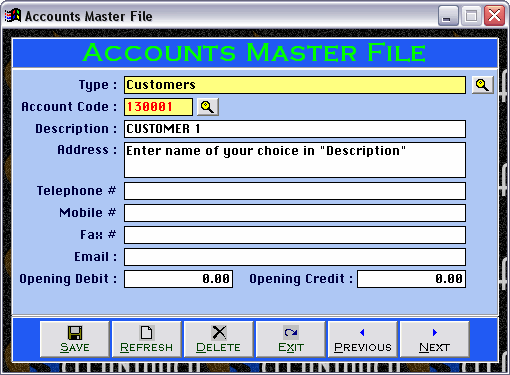Exit the Accounts Master File form
Screen dimensions: 510x375
click(x=291, y=339)
